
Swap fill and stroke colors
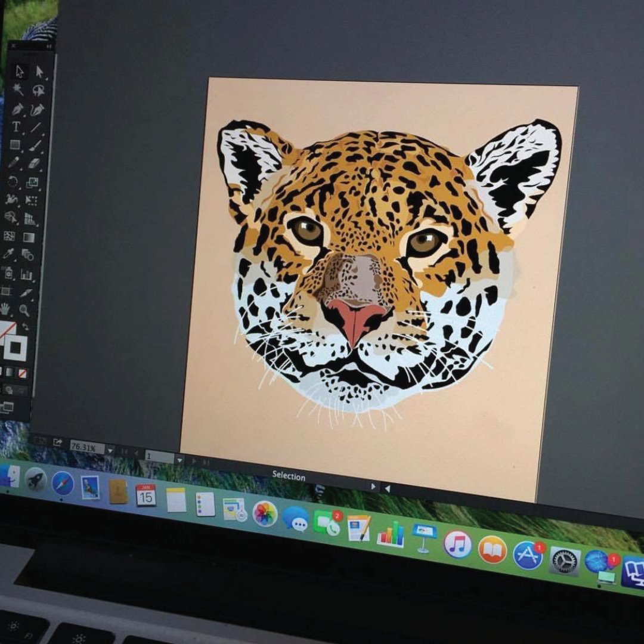(26, 327)
